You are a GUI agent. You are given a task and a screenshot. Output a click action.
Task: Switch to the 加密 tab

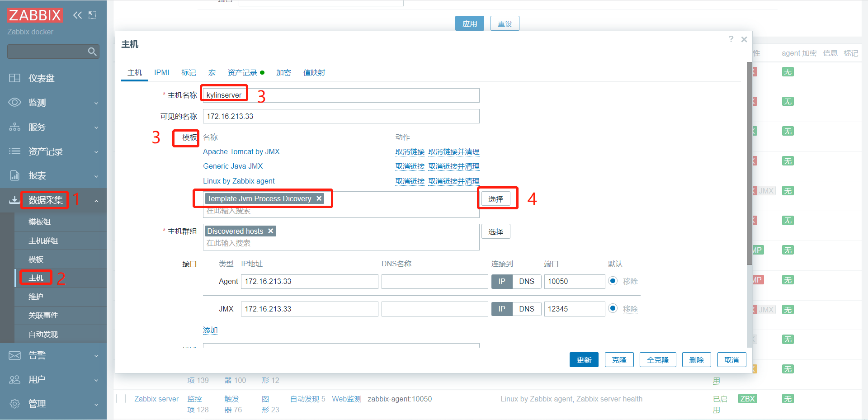pos(283,73)
